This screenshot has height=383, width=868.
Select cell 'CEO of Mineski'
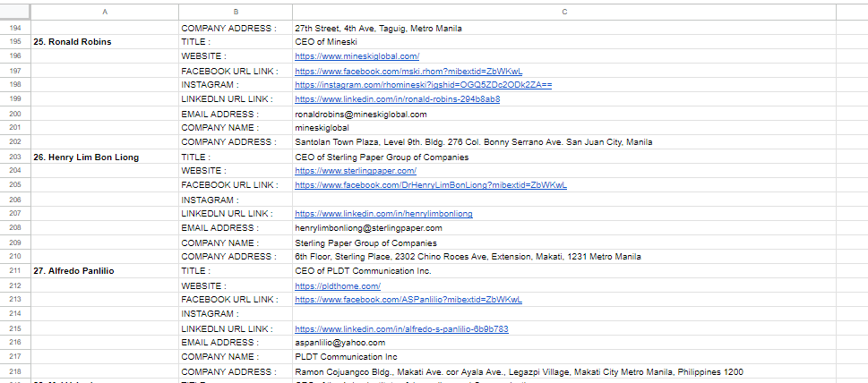pos(564,41)
